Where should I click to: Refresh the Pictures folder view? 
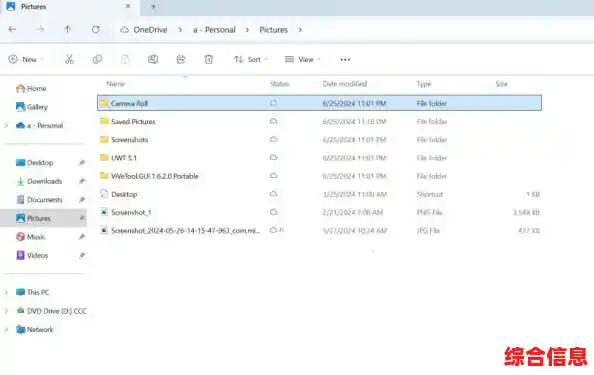[x=95, y=29]
